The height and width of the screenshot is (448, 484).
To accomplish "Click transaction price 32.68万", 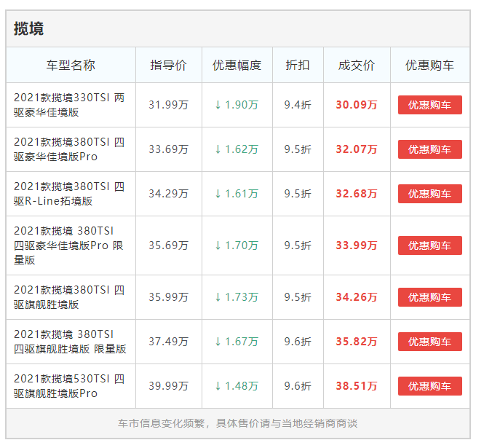I will click(357, 194).
